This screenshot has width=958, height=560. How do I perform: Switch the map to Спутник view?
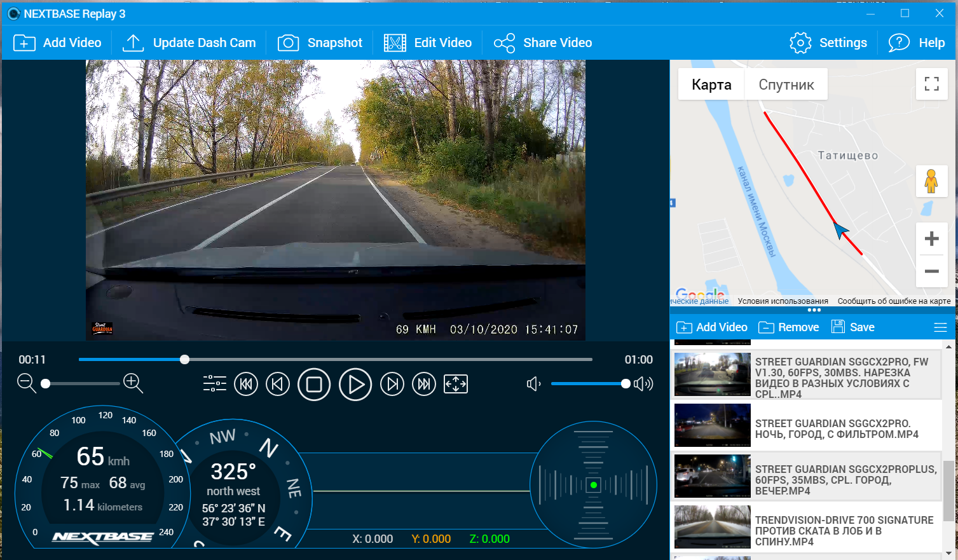[x=786, y=85]
